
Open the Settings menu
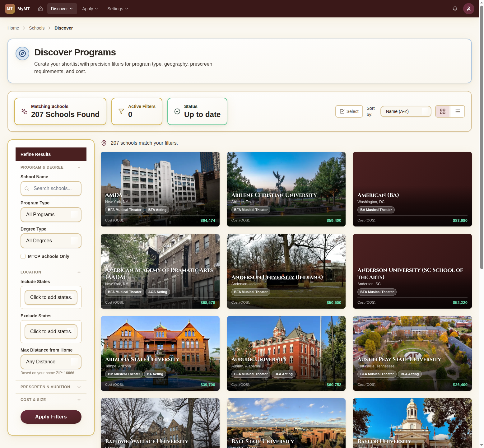click(x=118, y=9)
